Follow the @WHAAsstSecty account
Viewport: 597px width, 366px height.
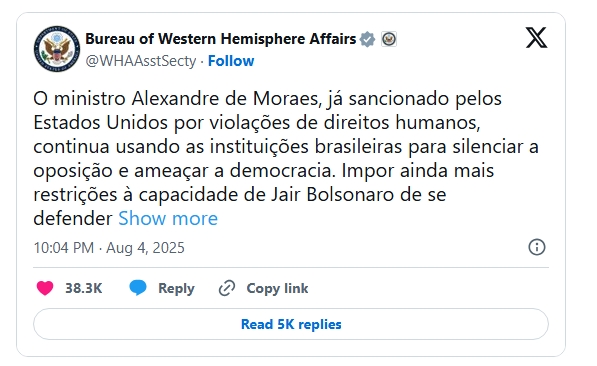pyautogui.click(x=231, y=61)
